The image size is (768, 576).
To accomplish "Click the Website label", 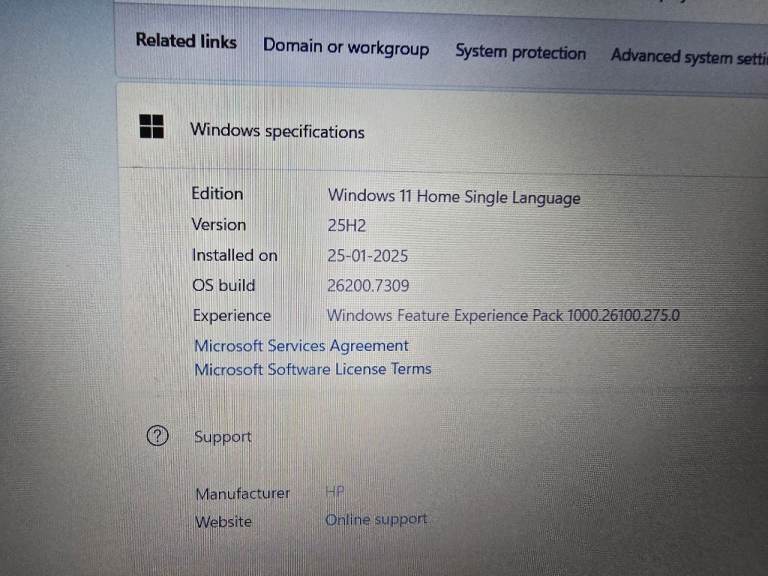I will 224,522.
